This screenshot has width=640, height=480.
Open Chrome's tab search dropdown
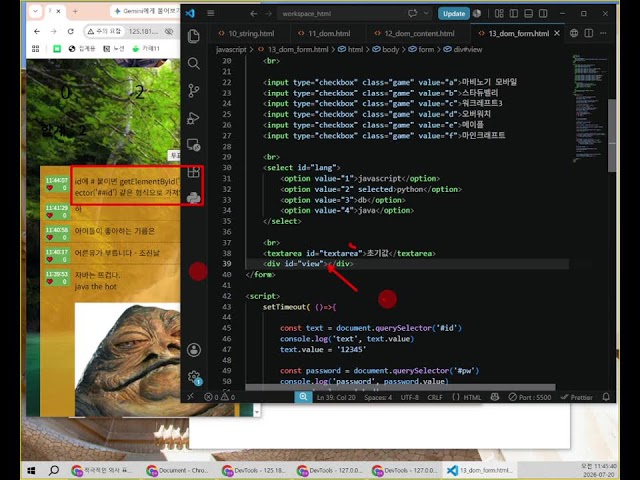[x=36, y=11]
